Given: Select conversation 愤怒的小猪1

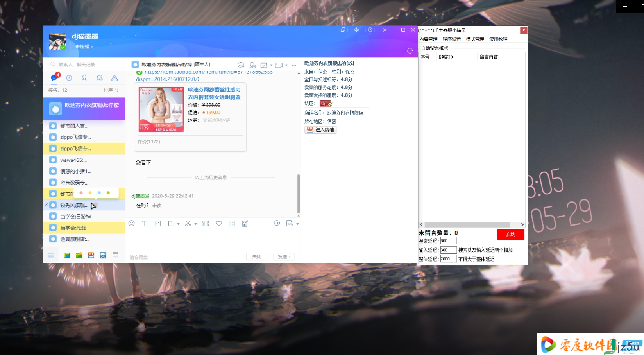Looking at the screenshot, I should (84, 171).
